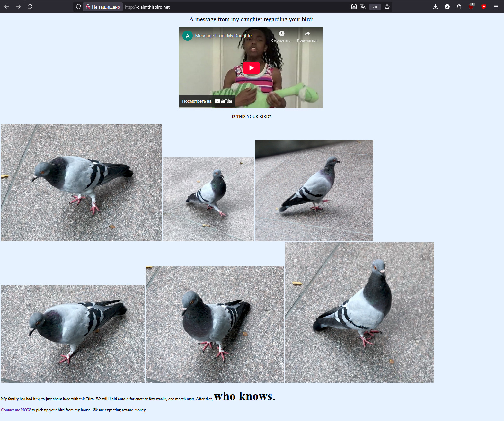Click the browser back arrow
The height and width of the screenshot is (421, 504).
7,7
